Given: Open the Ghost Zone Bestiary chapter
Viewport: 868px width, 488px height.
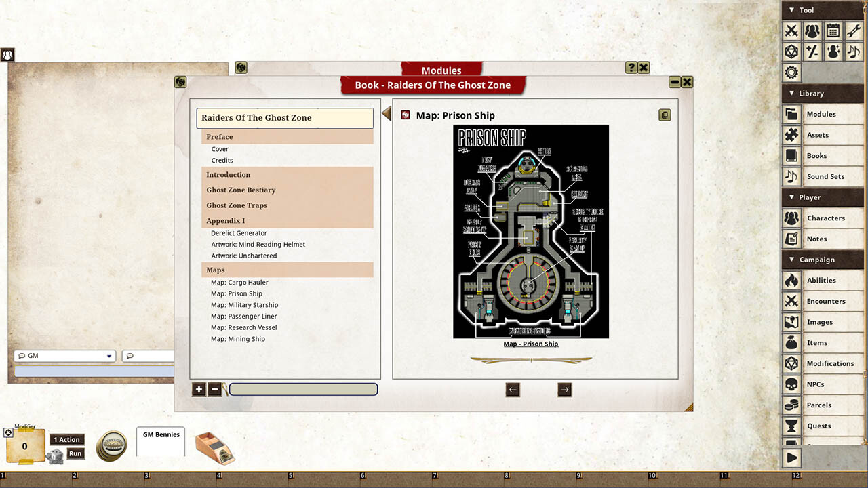Looking at the screenshot, I should tap(241, 190).
